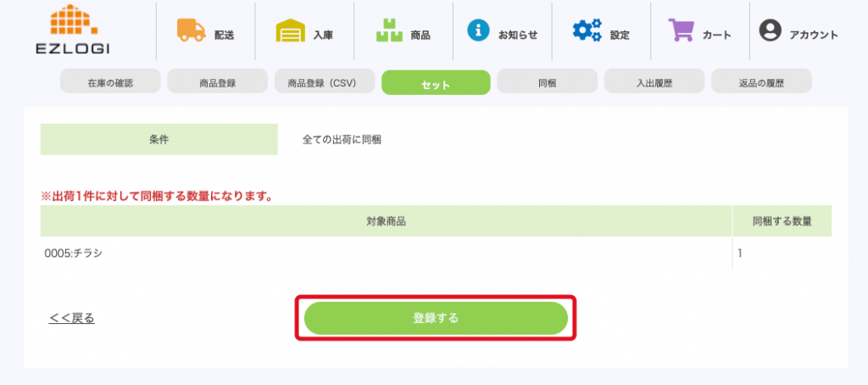View the 返品の履歴 tab
The width and height of the screenshot is (868, 385).
760,83
